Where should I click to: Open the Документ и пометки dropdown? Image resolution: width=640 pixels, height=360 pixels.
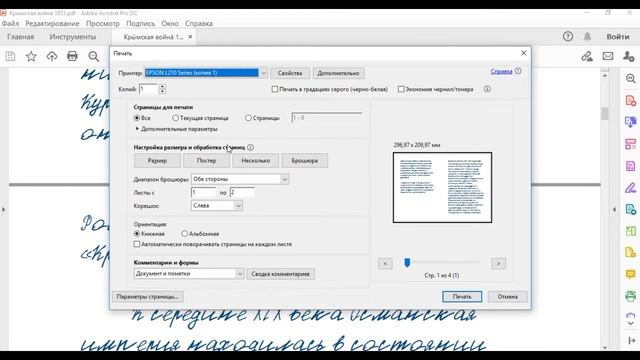[x=189, y=273]
